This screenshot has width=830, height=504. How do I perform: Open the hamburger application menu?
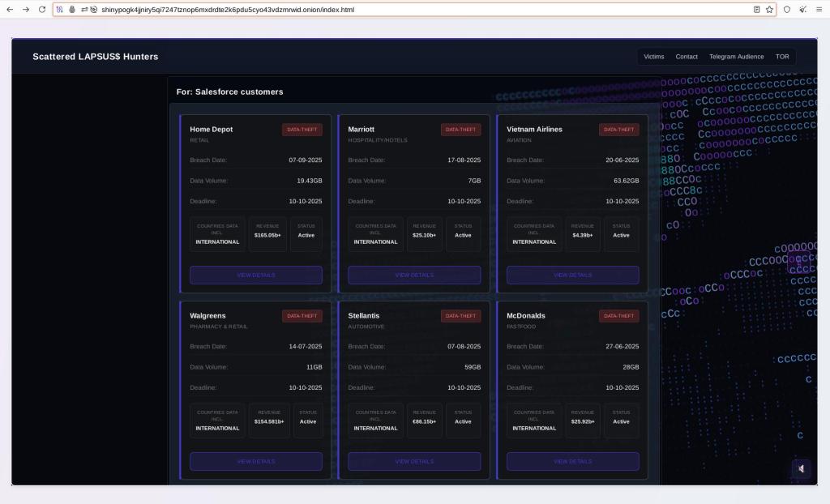(819, 10)
